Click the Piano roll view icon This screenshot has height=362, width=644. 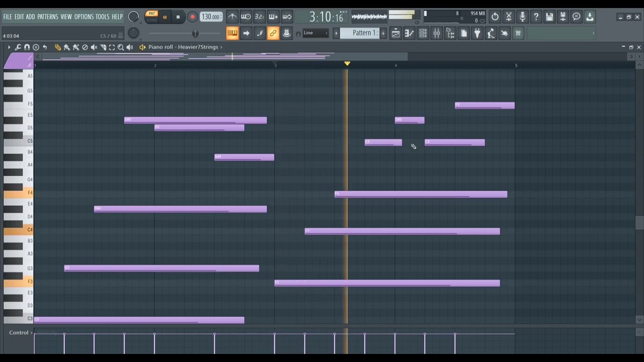[x=410, y=33]
